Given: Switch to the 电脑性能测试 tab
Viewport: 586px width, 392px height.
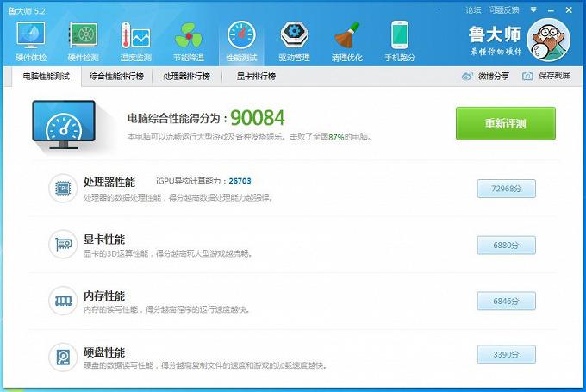Looking at the screenshot, I should [46, 77].
